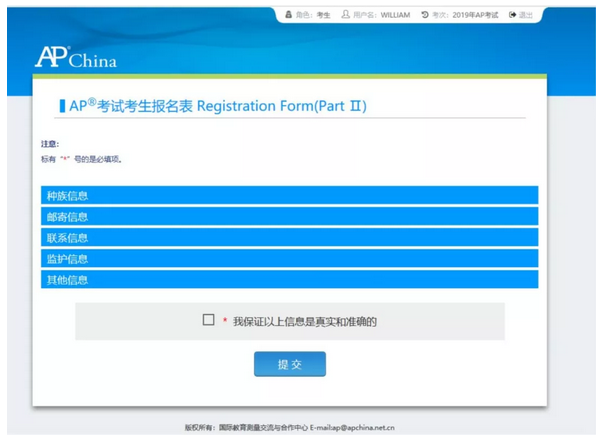Click the required-field note mentioning 必填项
This screenshot has height=444, width=599.
click(81, 159)
